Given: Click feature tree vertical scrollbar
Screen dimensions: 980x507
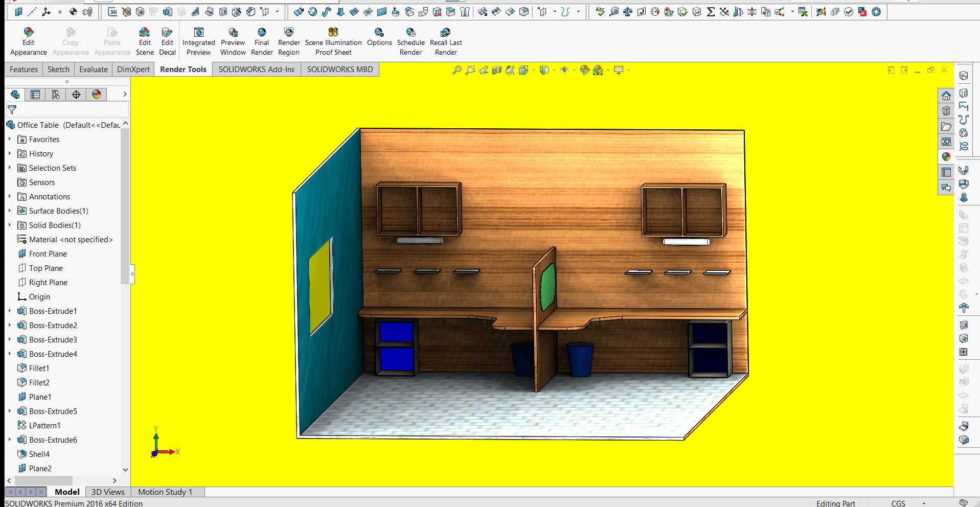Looking at the screenshot, I should pos(125,206).
